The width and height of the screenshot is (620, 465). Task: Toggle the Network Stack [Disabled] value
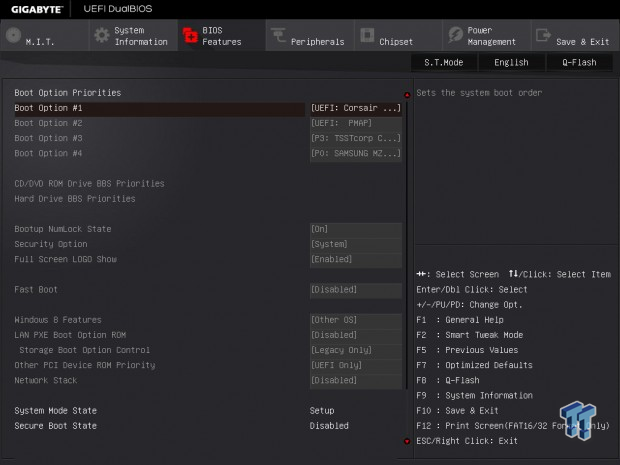coord(356,380)
